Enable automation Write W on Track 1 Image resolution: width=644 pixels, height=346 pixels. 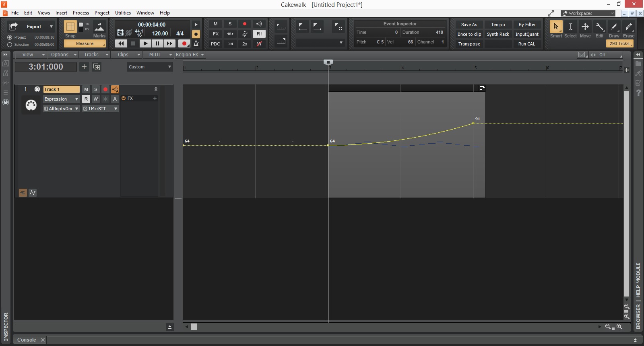coord(96,99)
